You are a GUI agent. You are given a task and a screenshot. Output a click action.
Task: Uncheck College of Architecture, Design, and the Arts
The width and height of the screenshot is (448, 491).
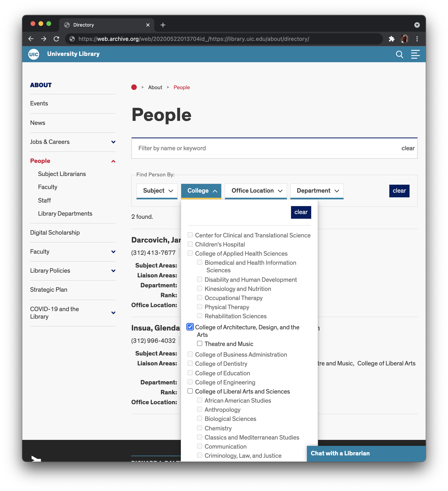(190, 327)
